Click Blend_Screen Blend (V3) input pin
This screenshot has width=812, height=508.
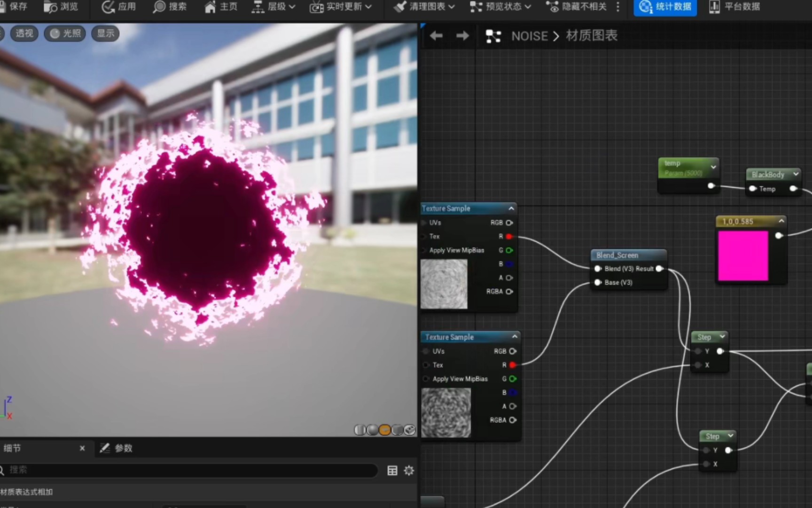[x=598, y=269]
